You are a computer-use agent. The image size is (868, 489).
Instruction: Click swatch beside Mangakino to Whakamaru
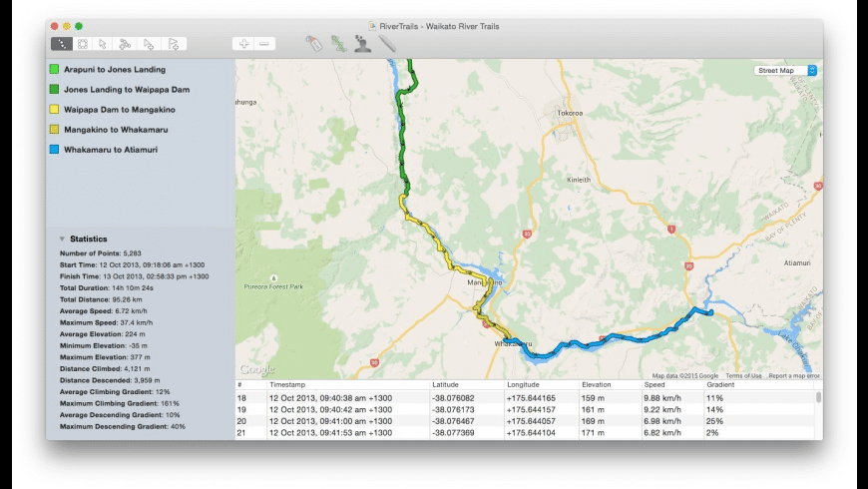pos(54,129)
